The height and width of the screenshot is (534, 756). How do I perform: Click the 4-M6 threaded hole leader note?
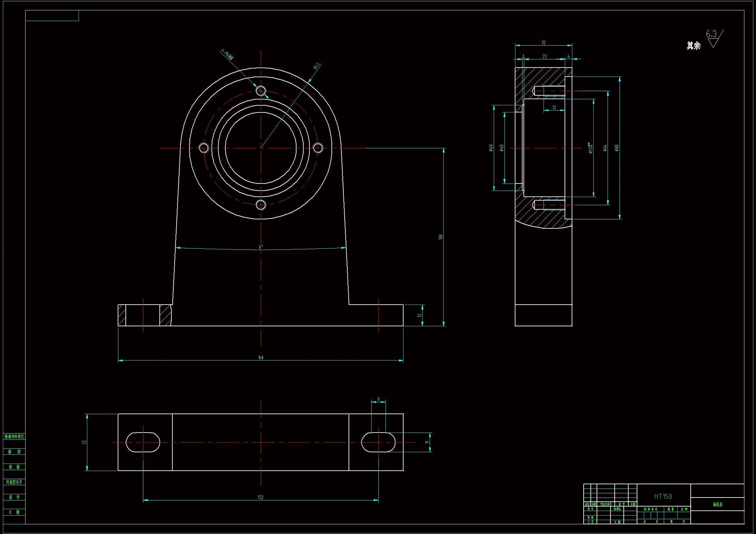point(227,55)
